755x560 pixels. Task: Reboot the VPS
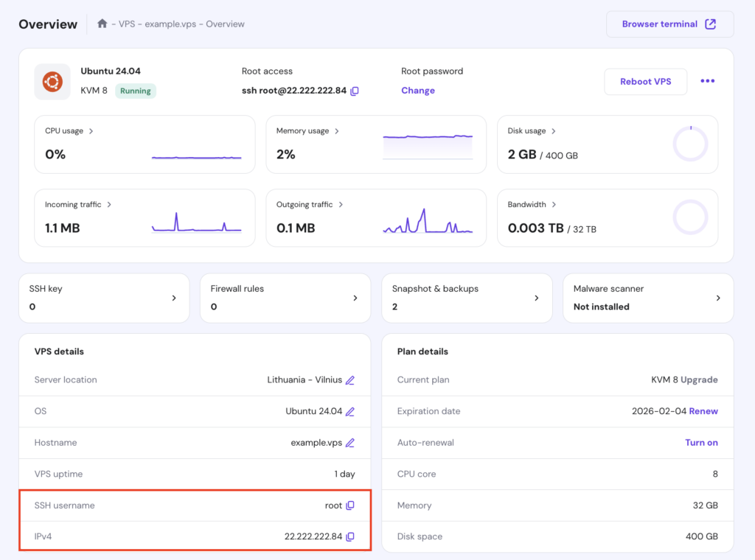tap(645, 81)
